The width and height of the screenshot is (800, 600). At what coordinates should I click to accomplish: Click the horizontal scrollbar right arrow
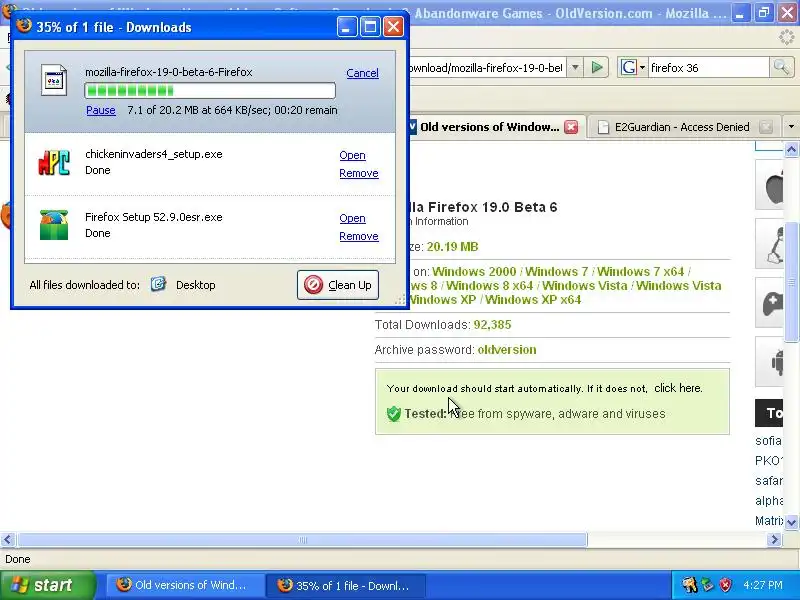pyautogui.click(x=774, y=539)
